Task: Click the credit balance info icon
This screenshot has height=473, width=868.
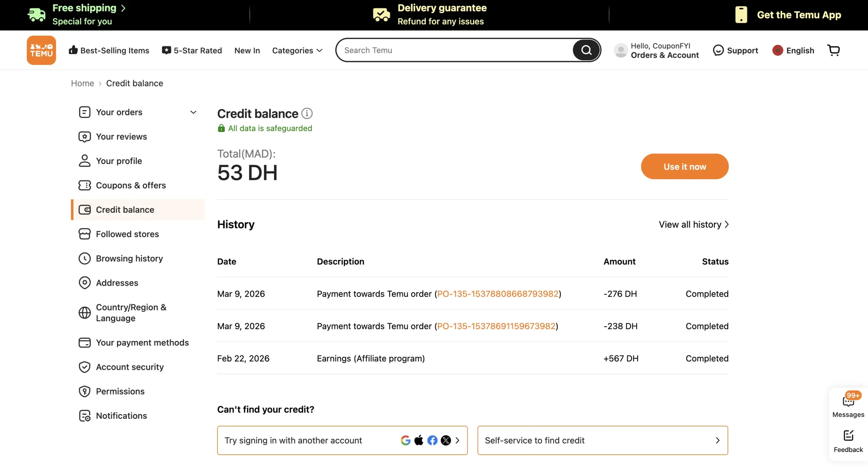Action: [x=307, y=113]
